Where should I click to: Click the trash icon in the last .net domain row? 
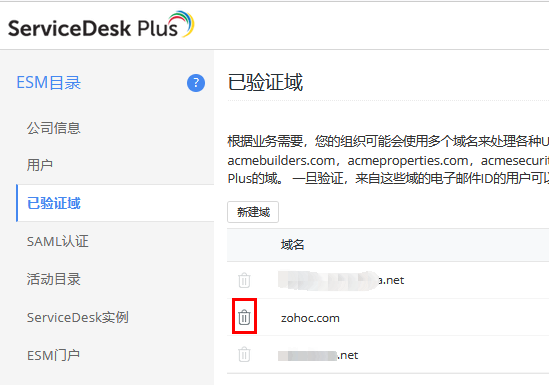[x=244, y=354]
